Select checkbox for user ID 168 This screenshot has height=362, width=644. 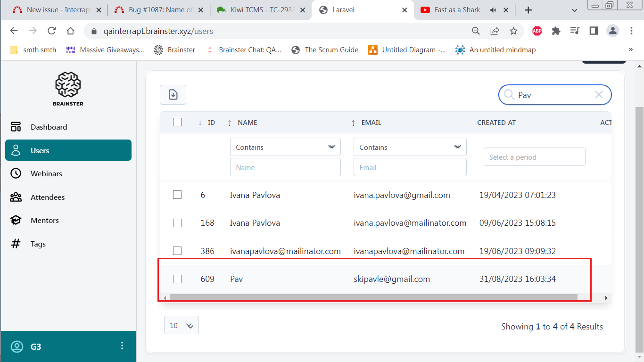(x=177, y=223)
